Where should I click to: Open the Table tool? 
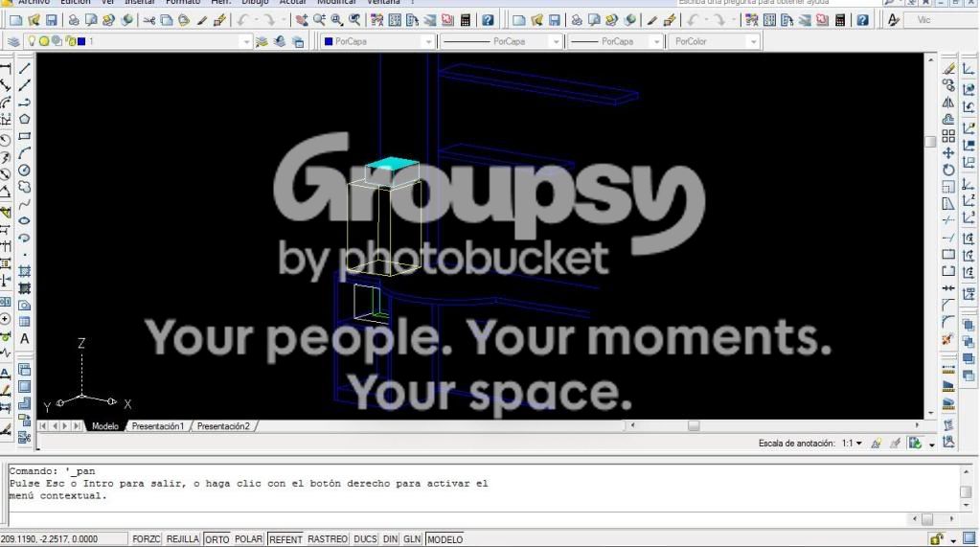coord(24,322)
